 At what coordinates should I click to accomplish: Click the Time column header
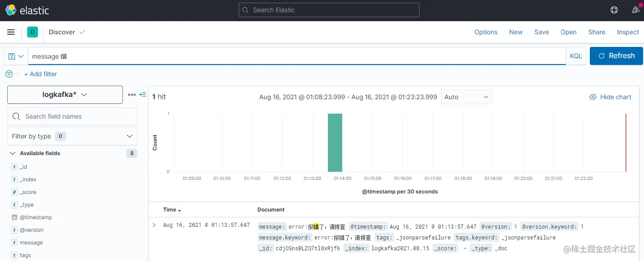169,210
